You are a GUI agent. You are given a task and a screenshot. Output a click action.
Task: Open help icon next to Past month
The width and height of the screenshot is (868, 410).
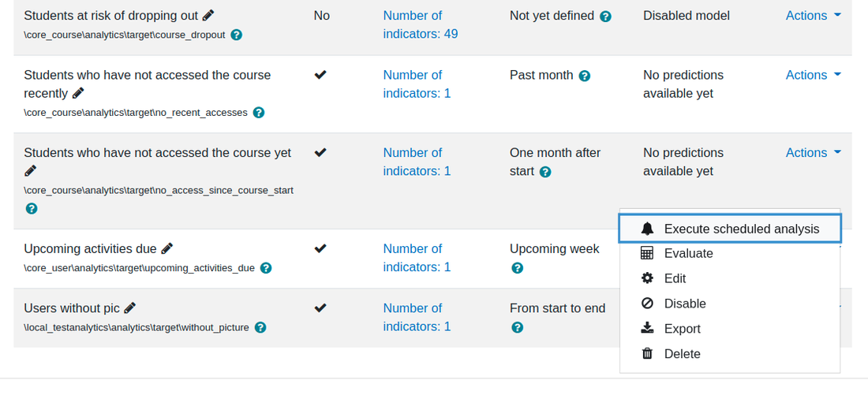tap(585, 76)
